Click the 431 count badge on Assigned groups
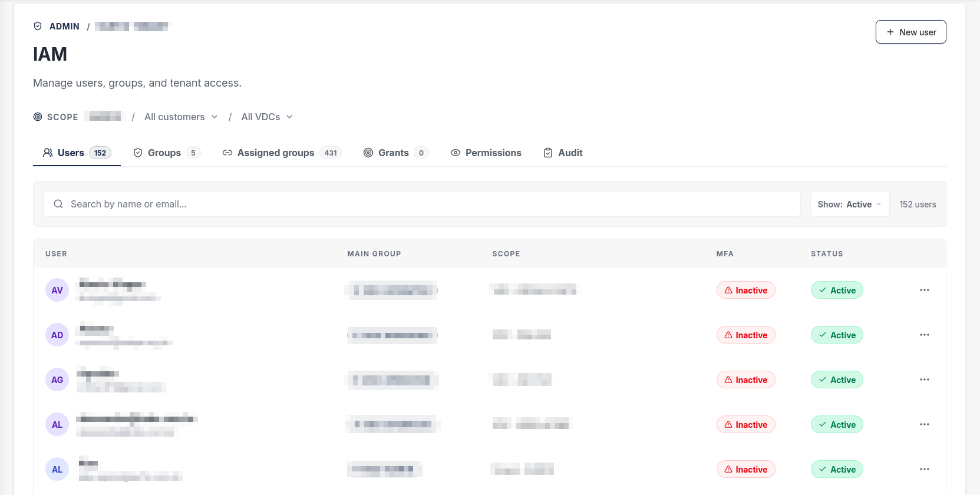This screenshot has height=495, width=980. (331, 153)
